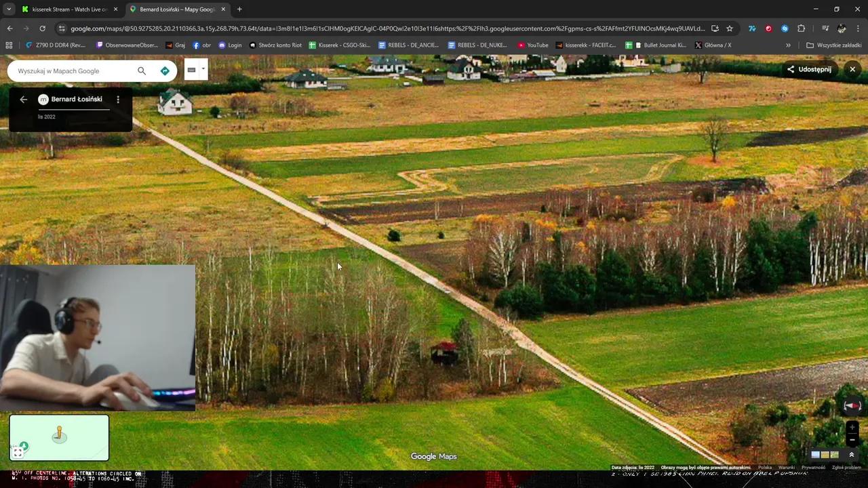Show more bookmarks with the chevron

click(x=788, y=45)
